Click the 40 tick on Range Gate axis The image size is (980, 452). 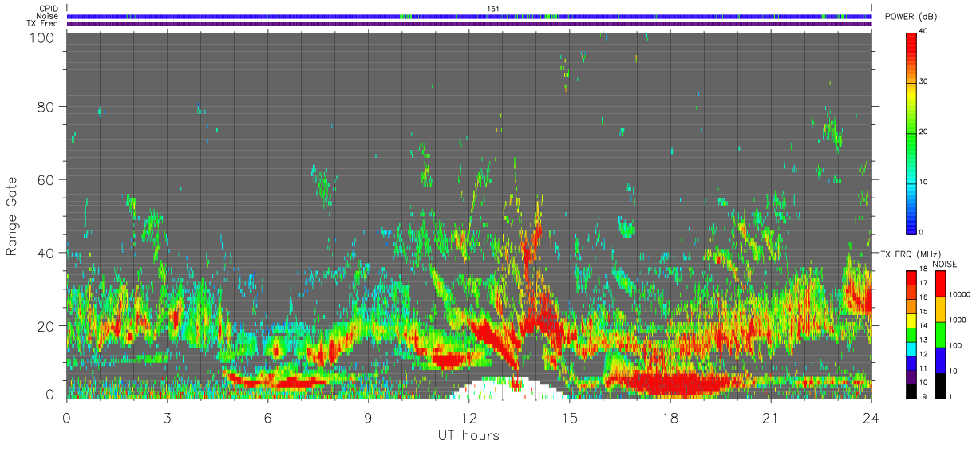click(x=47, y=253)
